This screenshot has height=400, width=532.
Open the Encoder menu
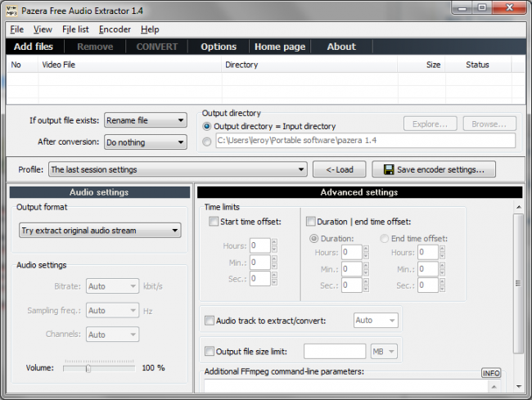pyautogui.click(x=115, y=29)
